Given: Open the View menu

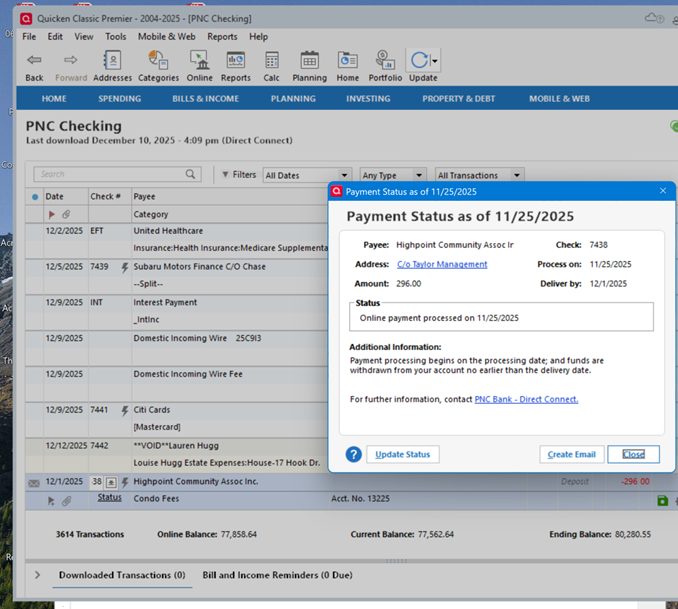Looking at the screenshot, I should click(83, 37).
